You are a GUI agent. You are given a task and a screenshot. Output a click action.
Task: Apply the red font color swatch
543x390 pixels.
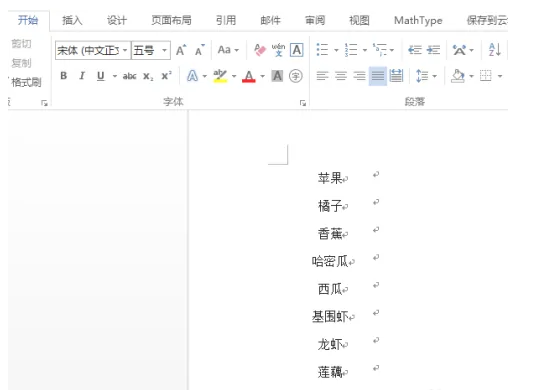[x=249, y=76]
